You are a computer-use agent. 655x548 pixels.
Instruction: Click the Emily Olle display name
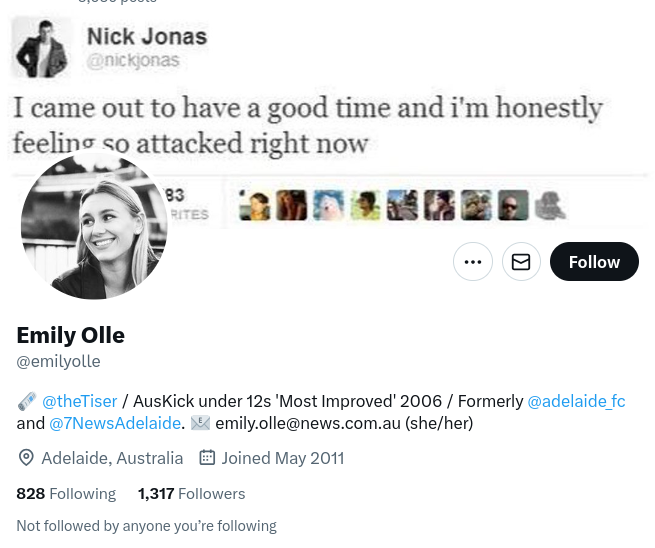(x=70, y=335)
